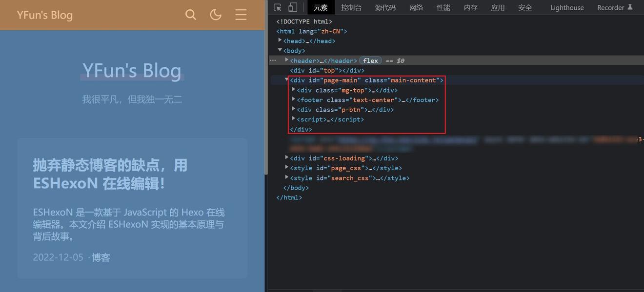Open the Lighthouse tab
Viewport: 644px width, 292px height.
[567, 7]
